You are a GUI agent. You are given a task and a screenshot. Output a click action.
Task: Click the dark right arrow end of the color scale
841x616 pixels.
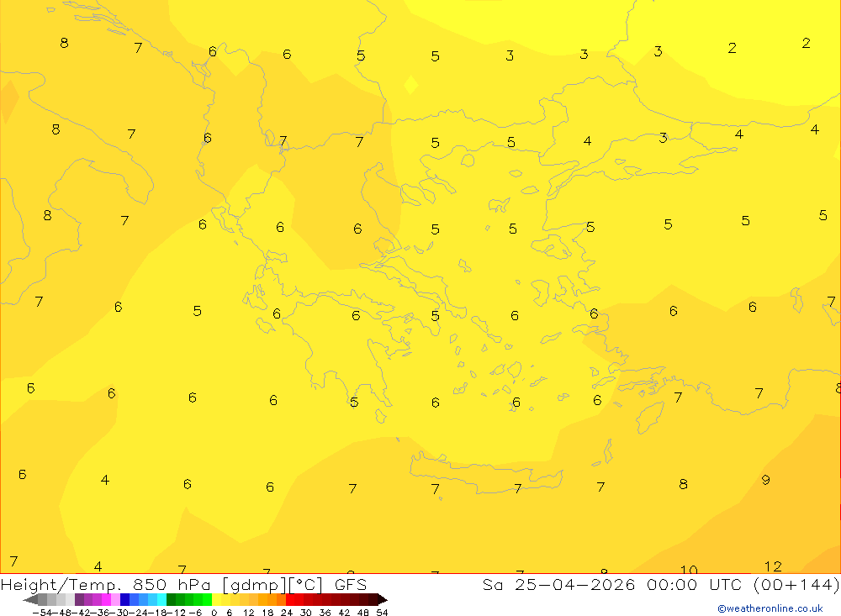coord(383,599)
